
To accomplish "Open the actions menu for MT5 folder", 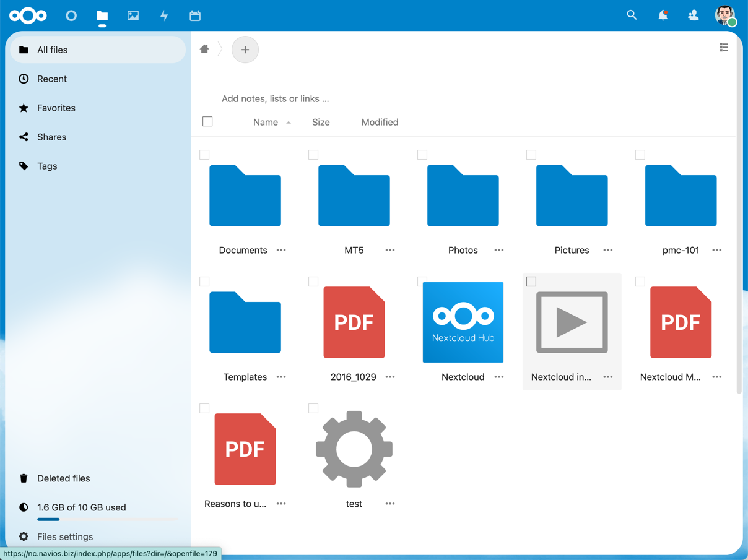I will [390, 250].
